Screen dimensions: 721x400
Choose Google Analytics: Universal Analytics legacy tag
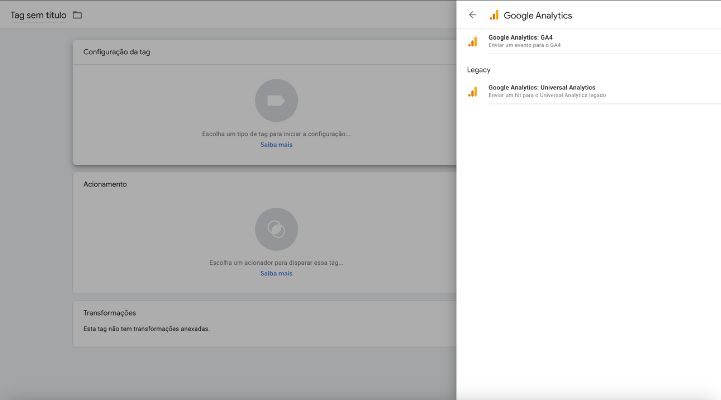(593, 91)
